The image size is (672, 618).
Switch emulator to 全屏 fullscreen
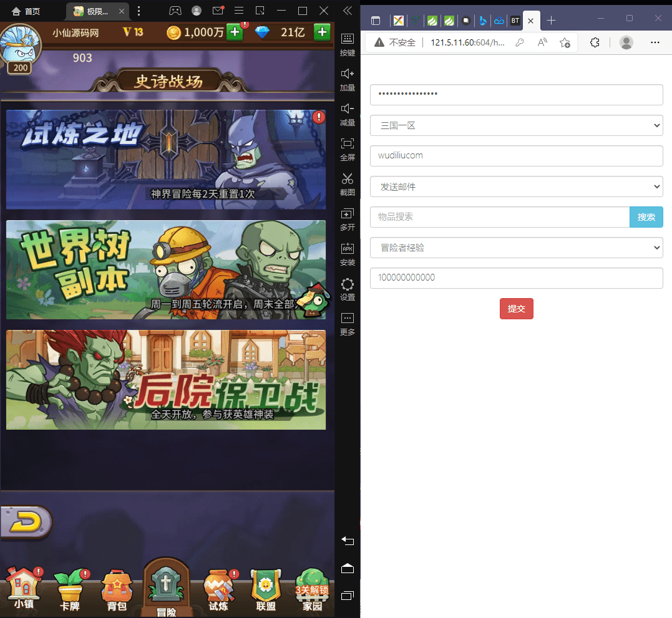tap(347, 150)
